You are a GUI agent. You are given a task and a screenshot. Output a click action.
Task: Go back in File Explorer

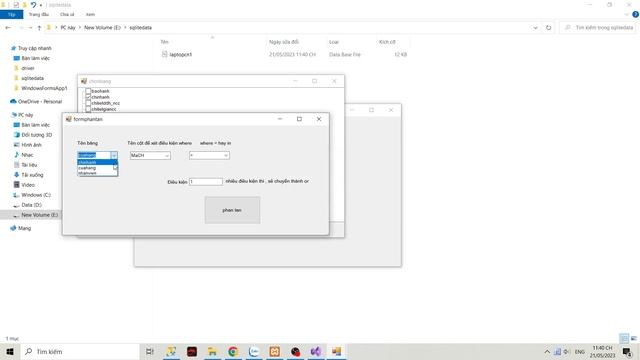pyautogui.click(x=8, y=28)
